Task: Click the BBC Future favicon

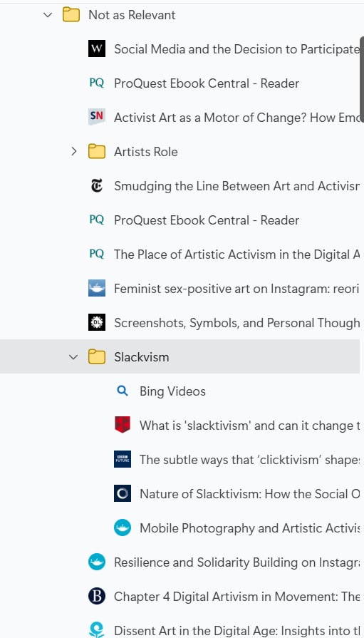Action: [x=123, y=459]
